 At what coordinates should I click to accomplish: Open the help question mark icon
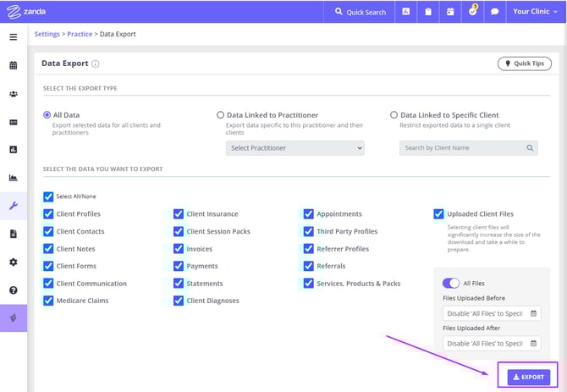pyautogui.click(x=13, y=290)
